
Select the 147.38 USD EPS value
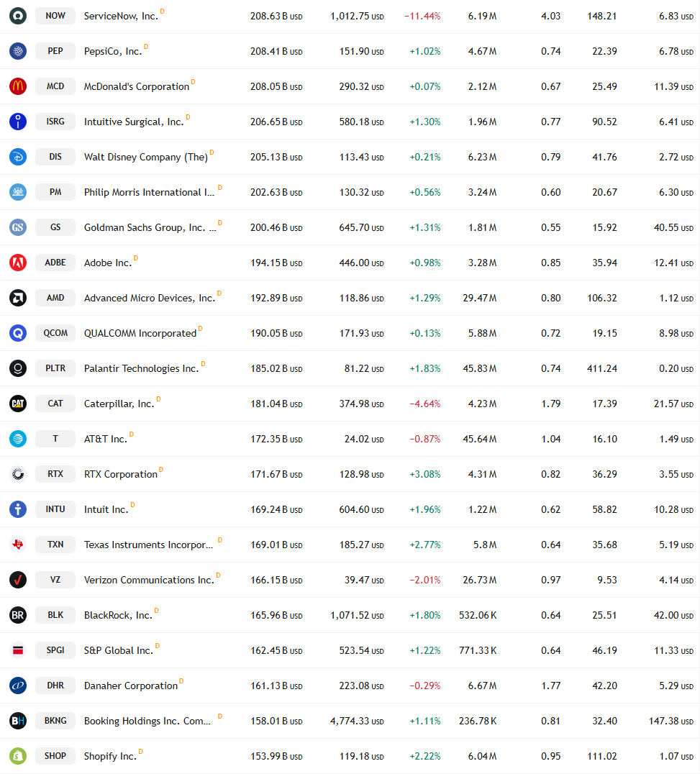click(671, 721)
